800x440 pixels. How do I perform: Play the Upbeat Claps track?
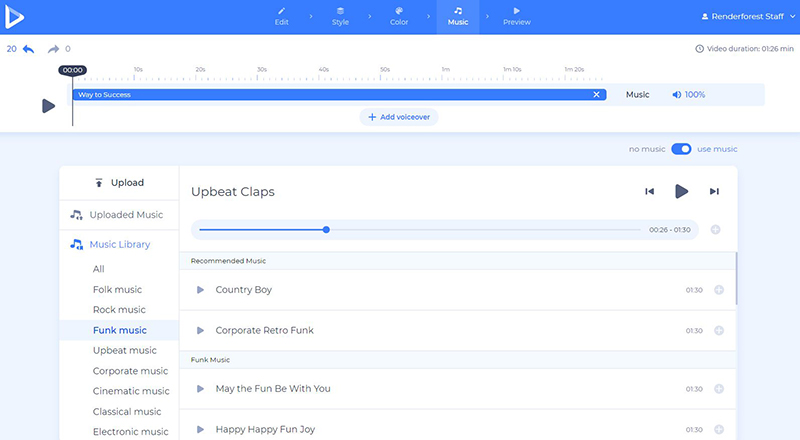coord(681,191)
